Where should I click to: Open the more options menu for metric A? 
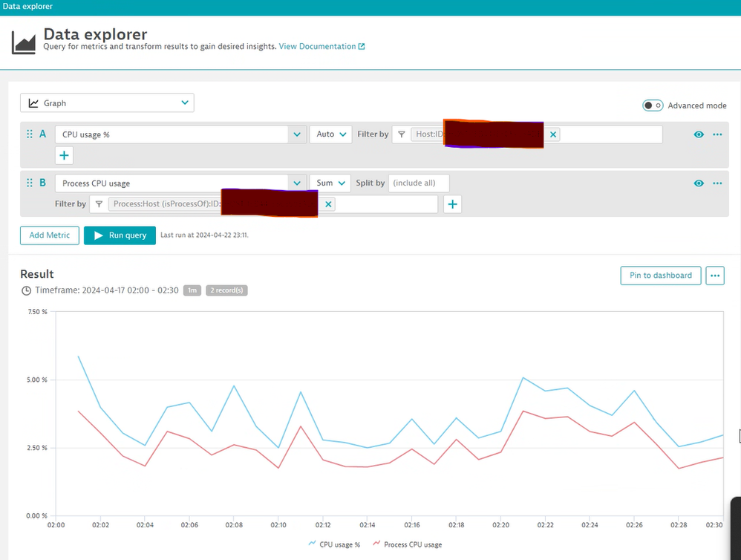[x=717, y=134]
